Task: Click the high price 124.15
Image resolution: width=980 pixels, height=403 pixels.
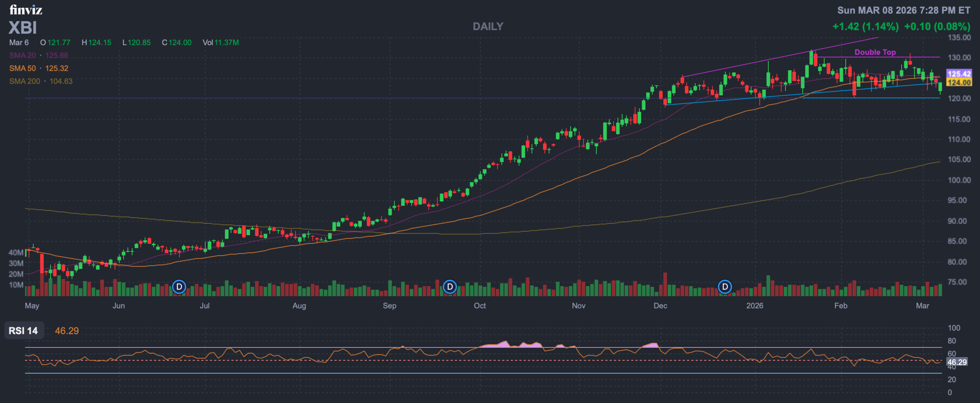Action: coord(100,43)
